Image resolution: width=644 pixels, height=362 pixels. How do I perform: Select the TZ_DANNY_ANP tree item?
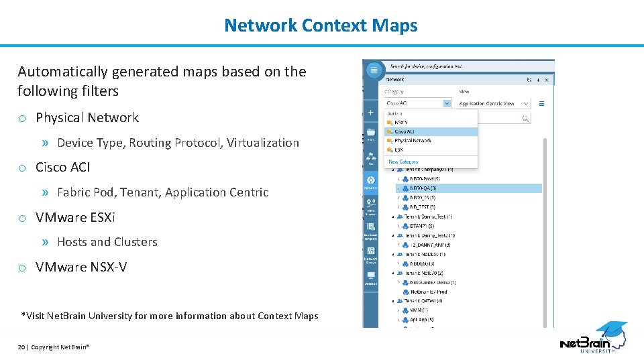(x=431, y=245)
